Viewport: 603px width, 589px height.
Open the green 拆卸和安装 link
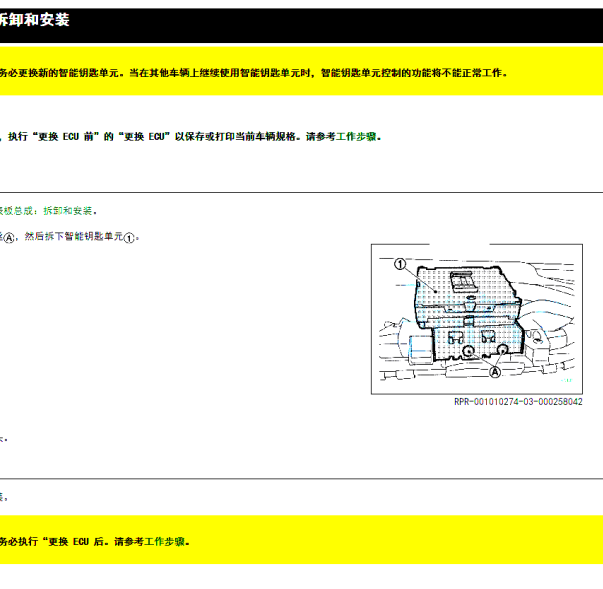click(69, 211)
